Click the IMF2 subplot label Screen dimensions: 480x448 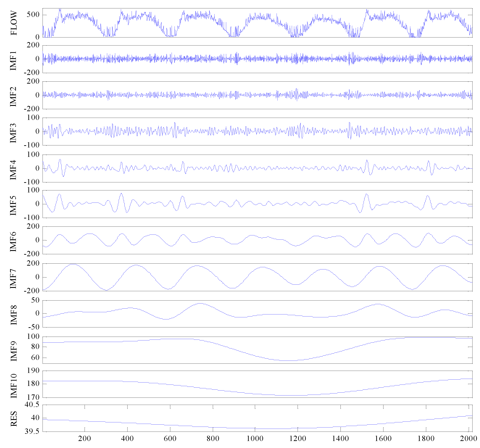pyautogui.click(x=13, y=96)
